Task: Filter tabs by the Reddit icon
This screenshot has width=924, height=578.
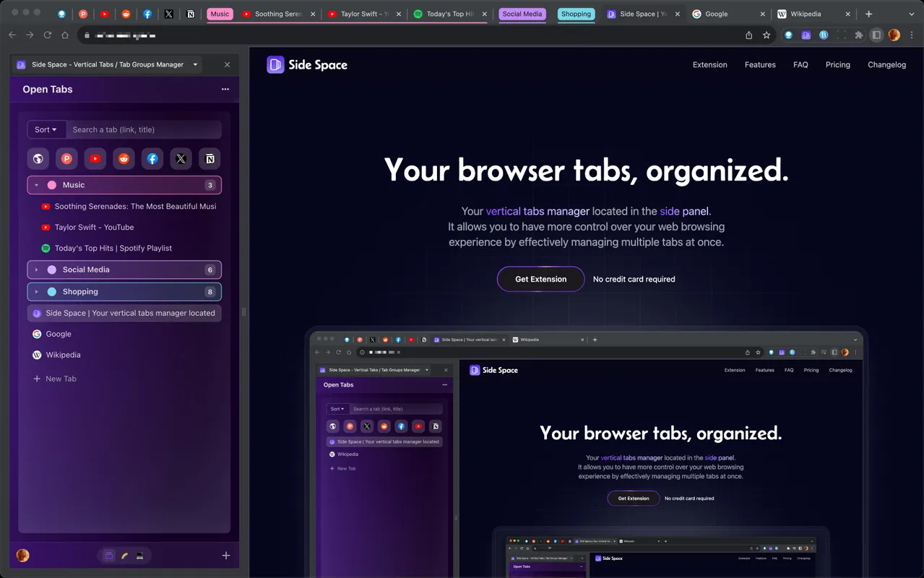Action: pos(124,158)
